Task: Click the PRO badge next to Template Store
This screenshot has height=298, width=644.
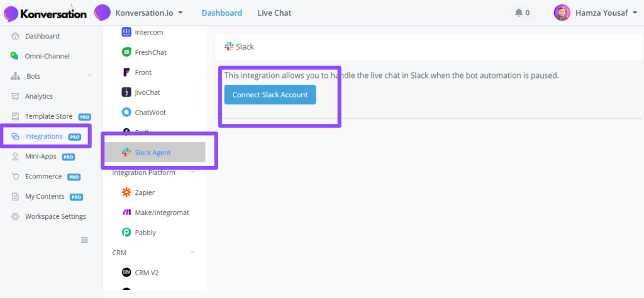Action: 85,117
